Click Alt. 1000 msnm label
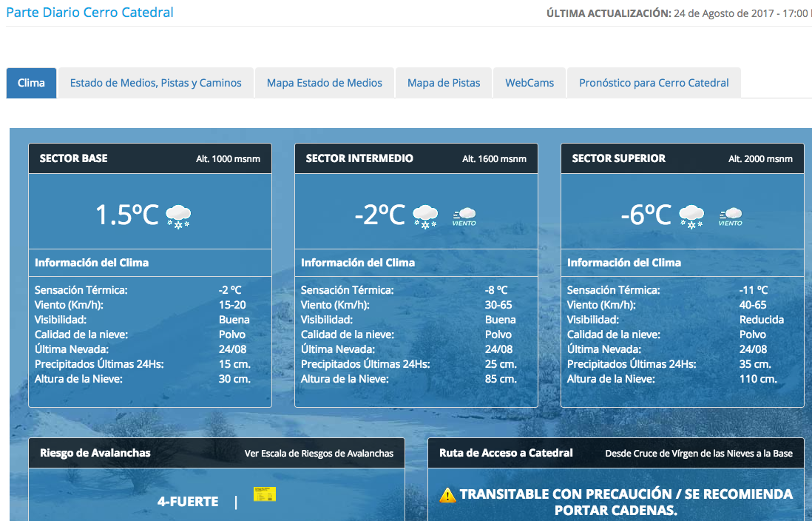Image resolution: width=812 pixels, height=521 pixels. click(x=228, y=159)
